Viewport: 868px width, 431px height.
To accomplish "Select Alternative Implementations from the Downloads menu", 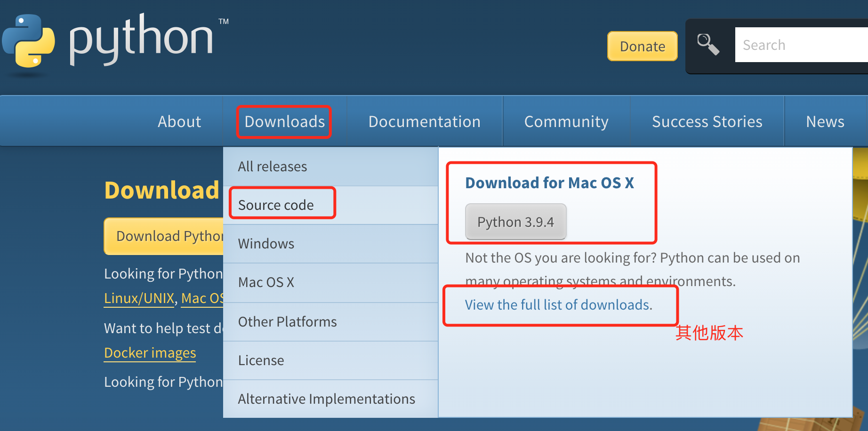I will [327, 399].
